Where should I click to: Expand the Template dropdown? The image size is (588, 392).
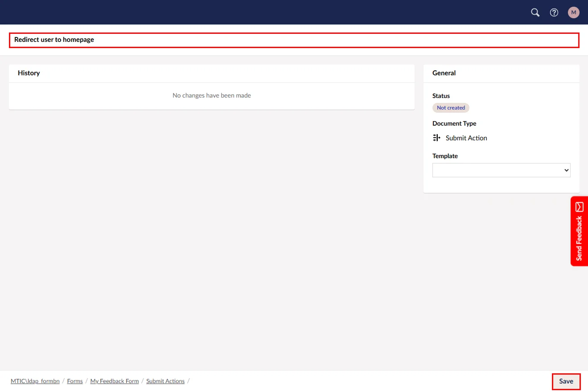501,170
